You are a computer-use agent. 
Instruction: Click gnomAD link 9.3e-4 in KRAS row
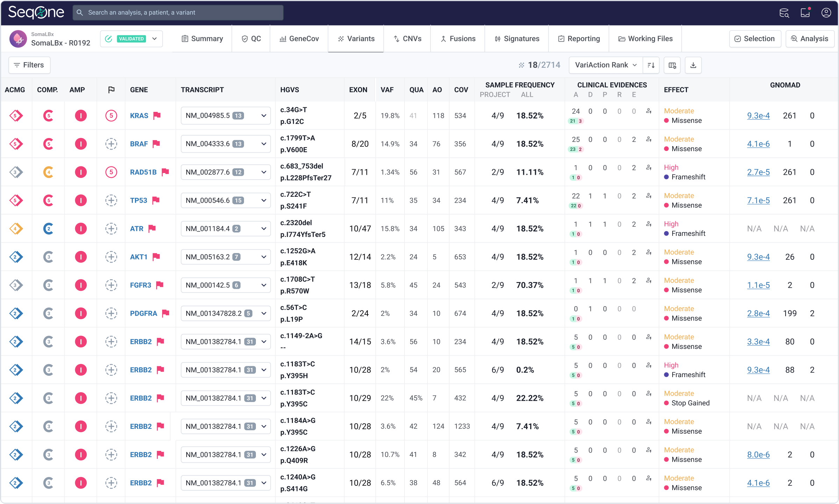pyautogui.click(x=758, y=115)
